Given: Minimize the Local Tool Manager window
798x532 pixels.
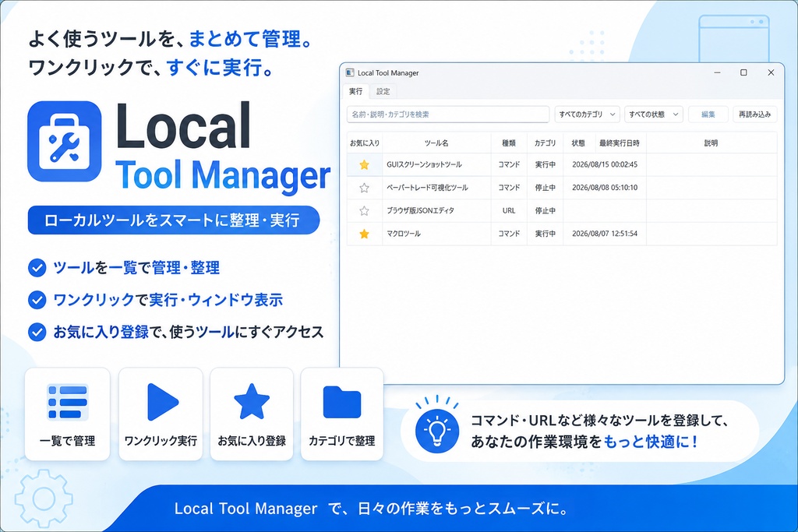Looking at the screenshot, I should pos(717,72).
